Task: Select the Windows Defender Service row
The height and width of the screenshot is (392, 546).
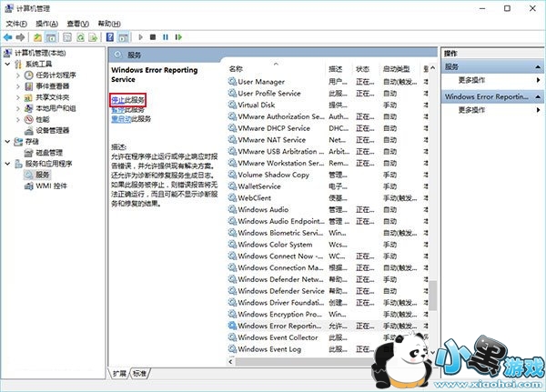Action: point(328,291)
